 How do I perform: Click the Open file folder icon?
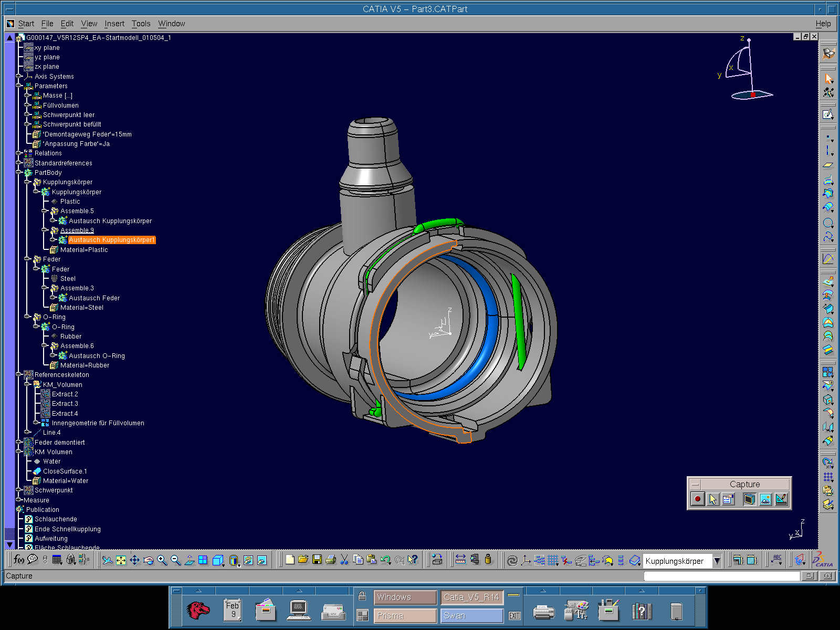click(x=303, y=560)
